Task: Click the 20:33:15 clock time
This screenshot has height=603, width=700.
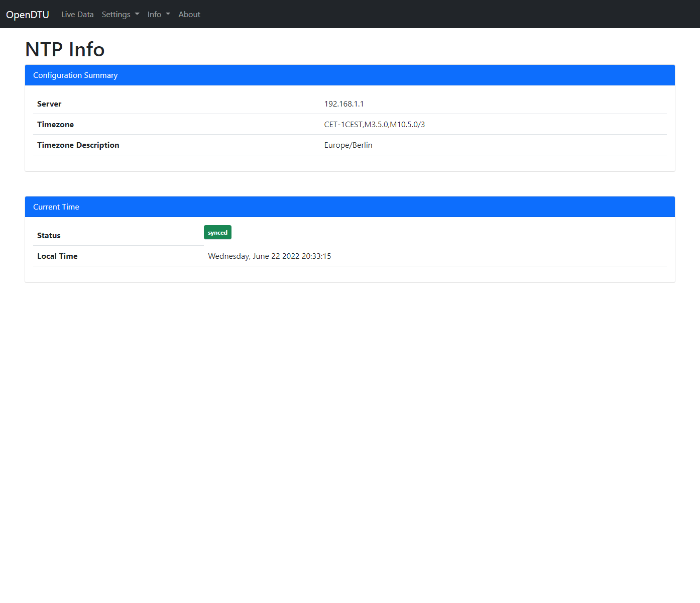Action: click(x=316, y=256)
